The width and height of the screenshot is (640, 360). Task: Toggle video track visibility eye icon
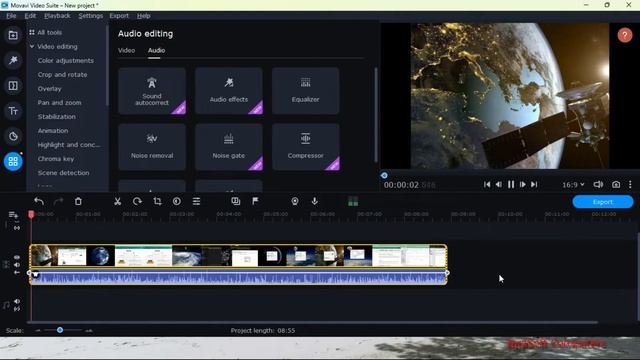pos(17,258)
